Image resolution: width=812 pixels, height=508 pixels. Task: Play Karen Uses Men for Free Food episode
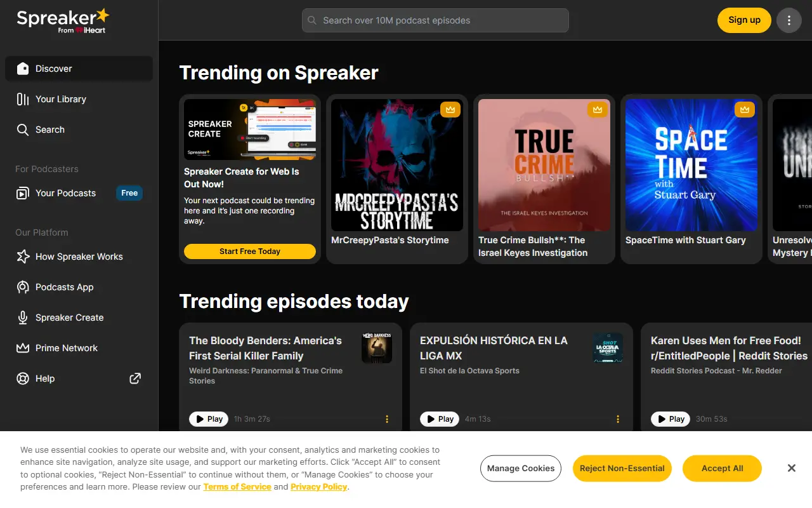(671, 419)
